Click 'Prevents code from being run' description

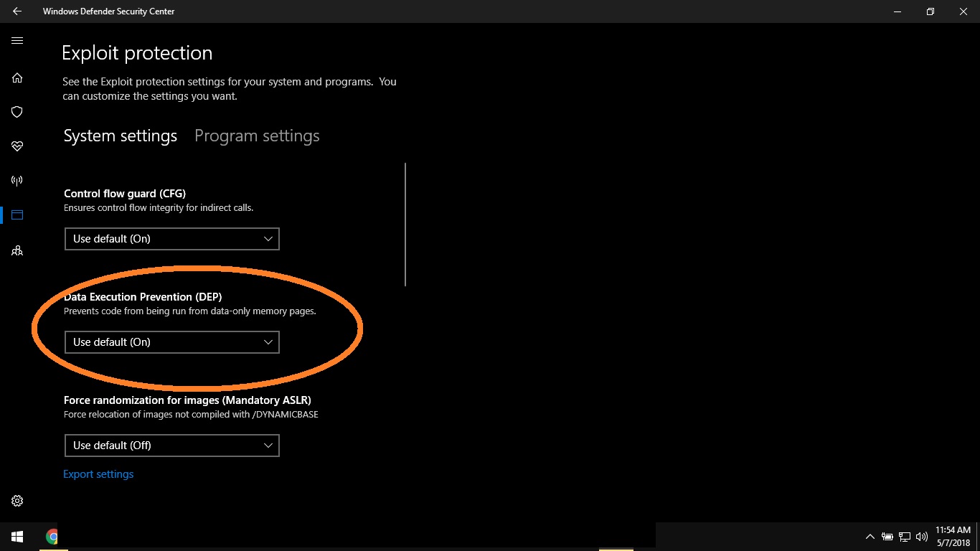(x=190, y=311)
